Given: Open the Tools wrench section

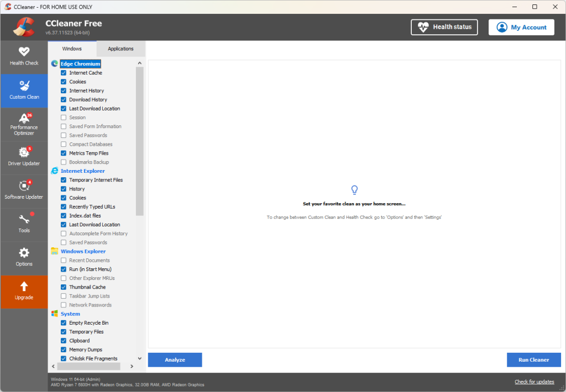Looking at the screenshot, I should 24,225.
